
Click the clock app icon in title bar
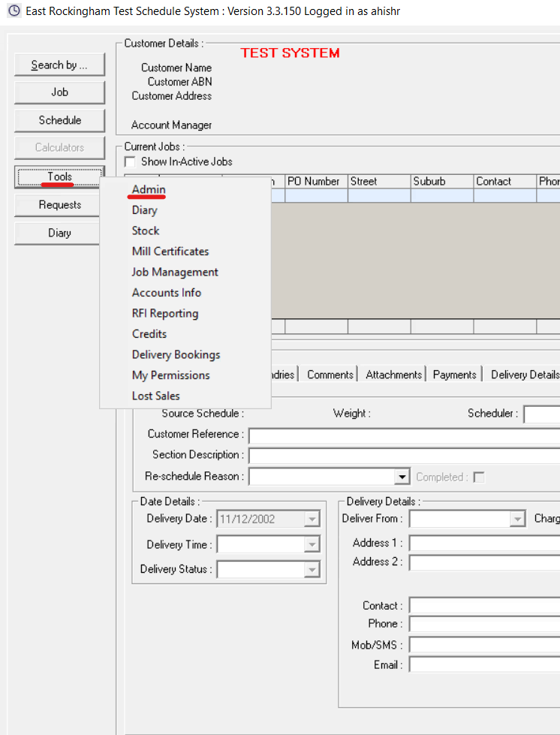pos(14,11)
